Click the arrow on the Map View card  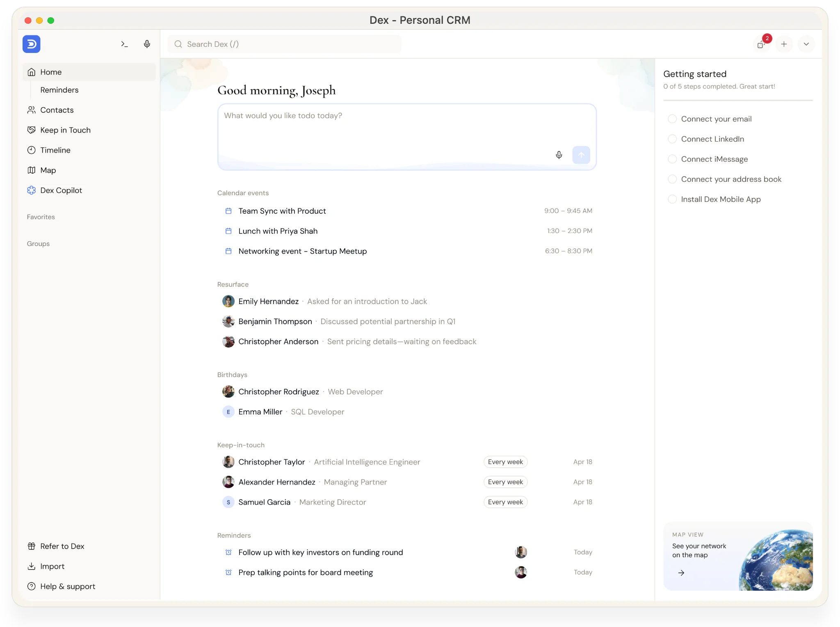681,573
